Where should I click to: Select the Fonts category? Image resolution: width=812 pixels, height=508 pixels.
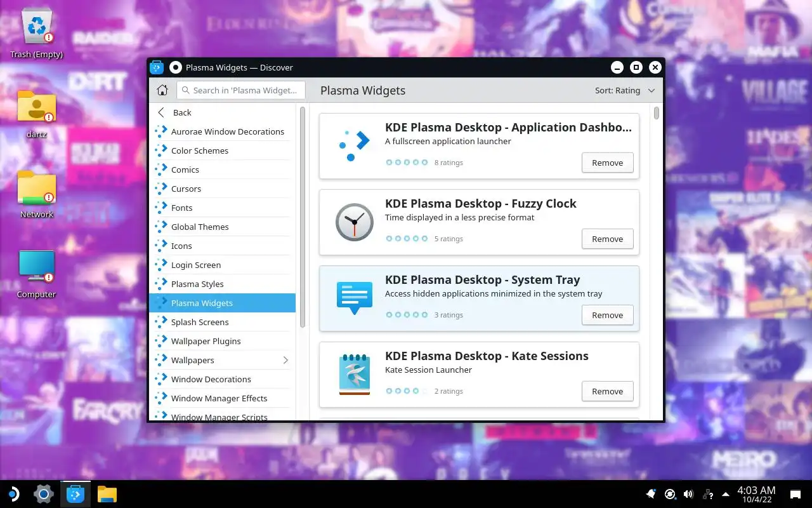pyautogui.click(x=222, y=208)
